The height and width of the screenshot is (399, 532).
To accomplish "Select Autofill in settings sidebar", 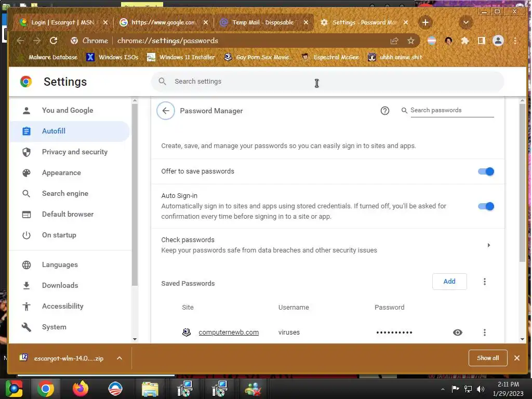I will point(70,131).
